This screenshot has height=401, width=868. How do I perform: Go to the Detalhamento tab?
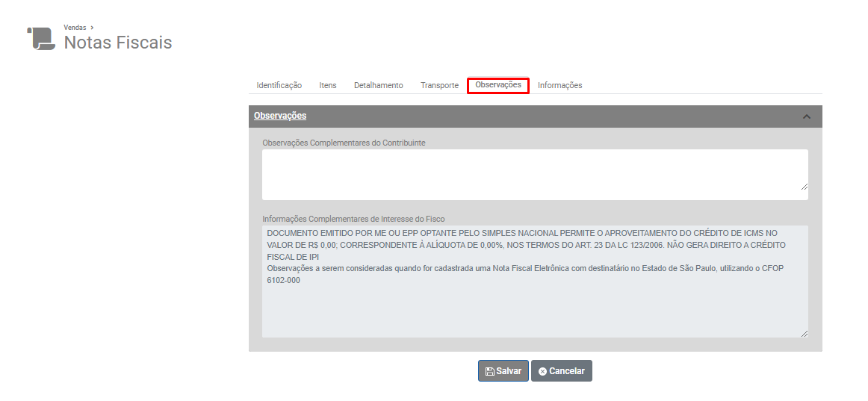tap(378, 85)
